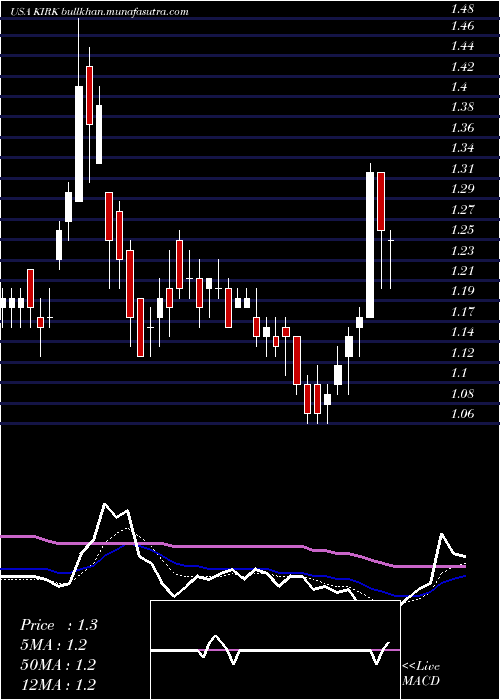Click the 1.08 price axis label
The height and width of the screenshot is (700, 500).
462,393
